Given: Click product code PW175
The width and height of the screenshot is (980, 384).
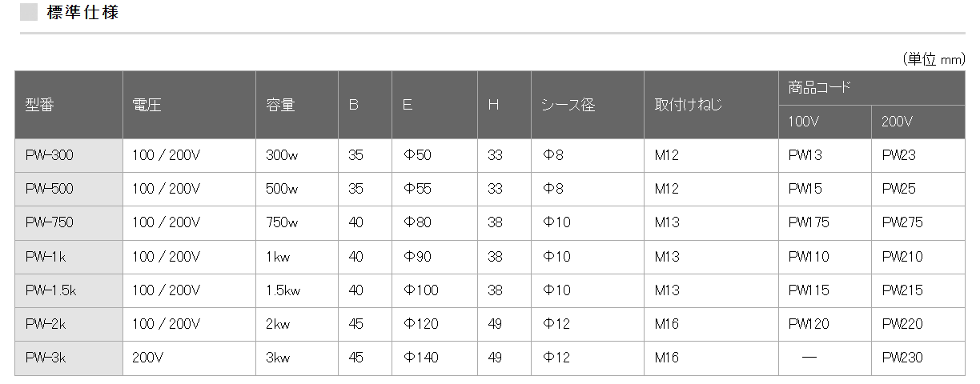Looking at the screenshot, I should click(x=809, y=222).
